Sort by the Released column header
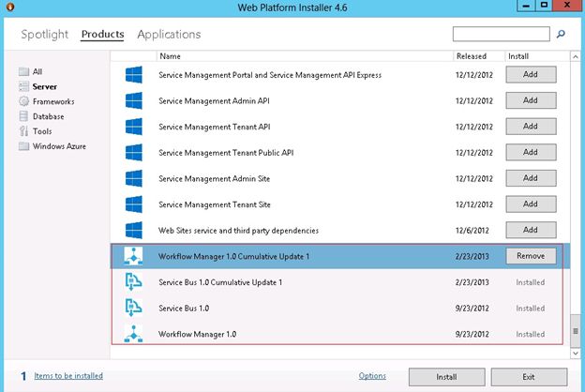The image size is (585, 392). [472, 56]
